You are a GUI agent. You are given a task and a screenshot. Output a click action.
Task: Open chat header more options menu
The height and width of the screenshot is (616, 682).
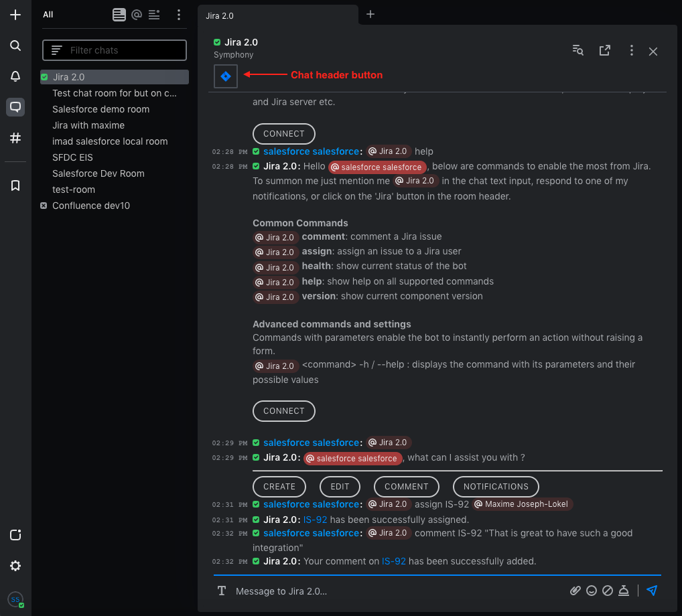632,50
